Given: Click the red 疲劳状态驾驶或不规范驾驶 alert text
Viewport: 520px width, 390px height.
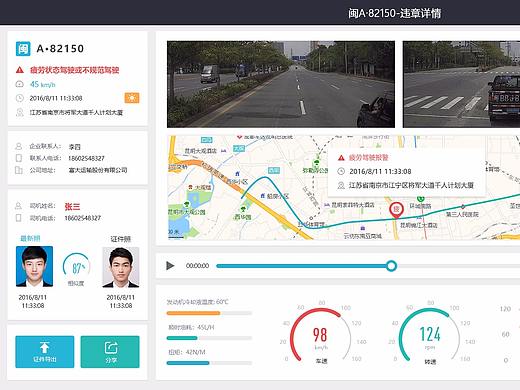Looking at the screenshot, I should pyautogui.click(x=74, y=70).
